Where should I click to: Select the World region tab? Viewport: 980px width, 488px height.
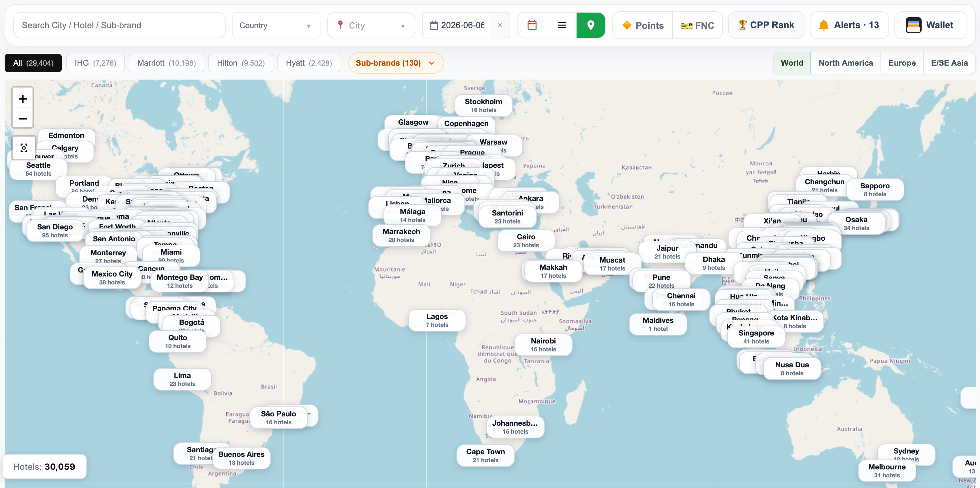(x=792, y=63)
